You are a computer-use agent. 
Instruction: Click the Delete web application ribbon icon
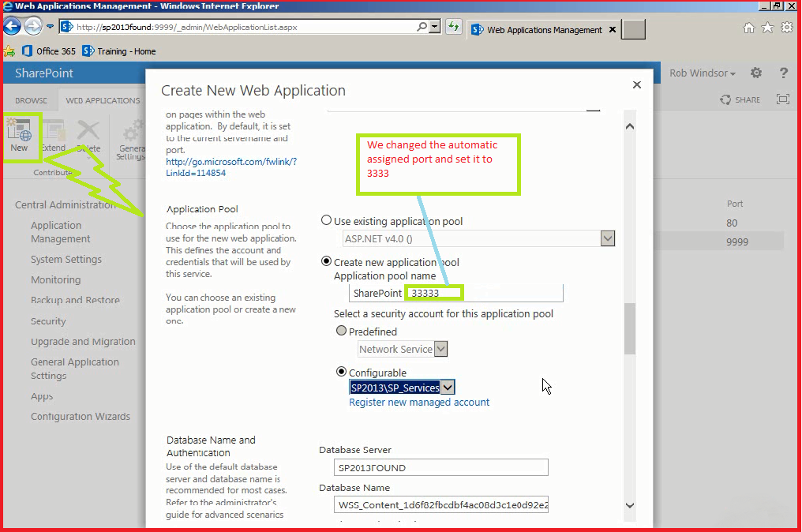(x=88, y=133)
